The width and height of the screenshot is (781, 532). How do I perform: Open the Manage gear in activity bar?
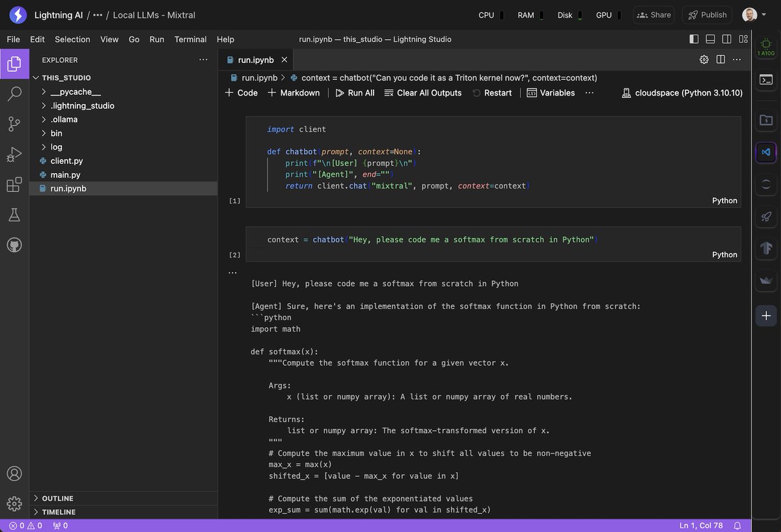(14, 503)
